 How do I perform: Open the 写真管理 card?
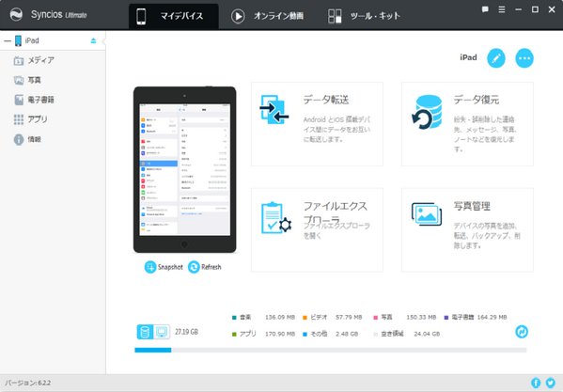467,230
